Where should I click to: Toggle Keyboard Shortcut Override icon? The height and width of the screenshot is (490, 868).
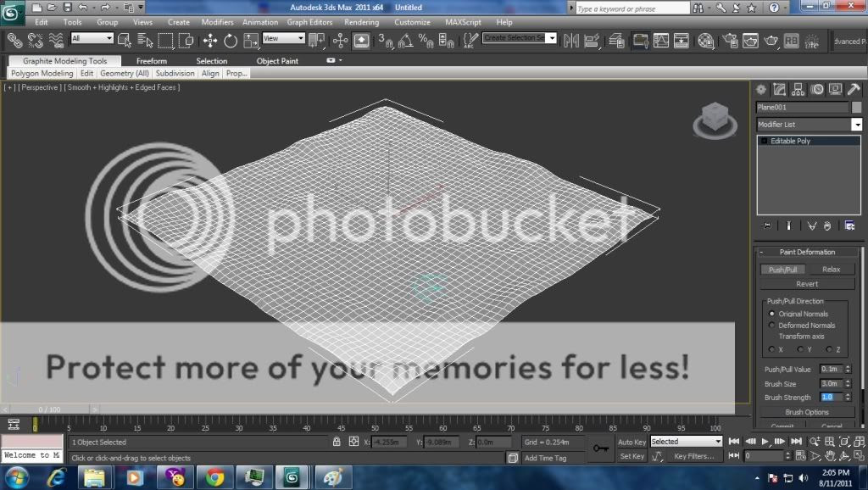(x=361, y=41)
